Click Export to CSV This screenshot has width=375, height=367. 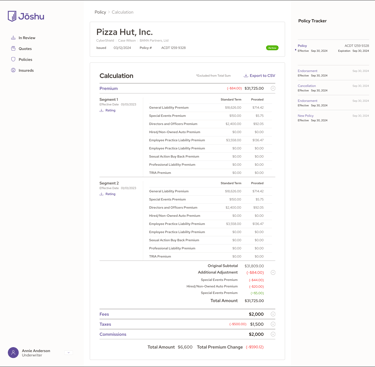(262, 76)
